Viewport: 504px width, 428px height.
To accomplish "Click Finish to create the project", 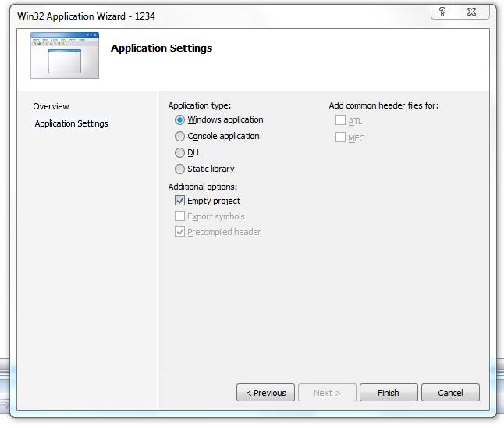I will click(389, 393).
